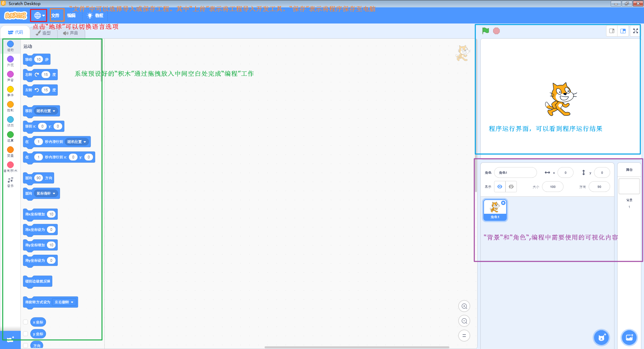
Task: Select the 运动 motion category circle
Action: (x=10, y=44)
